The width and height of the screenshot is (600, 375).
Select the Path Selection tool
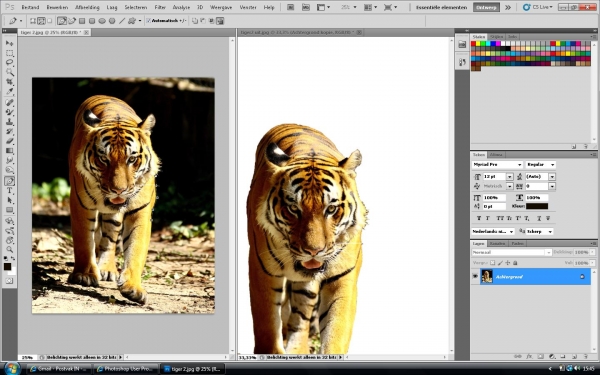9,200
